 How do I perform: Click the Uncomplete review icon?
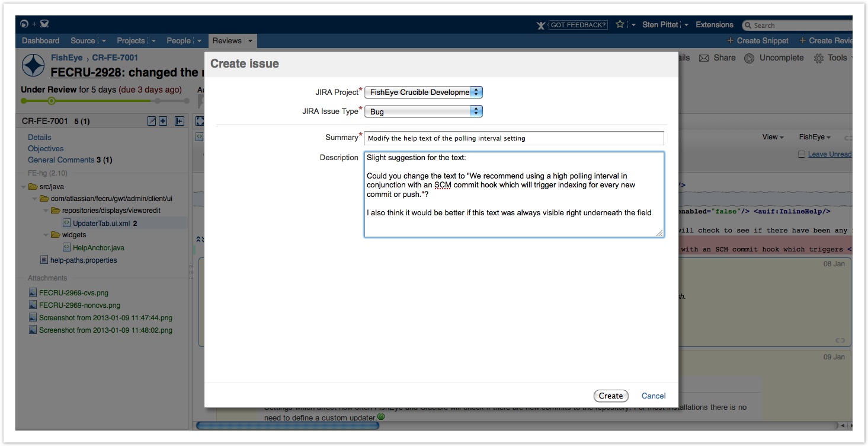point(750,58)
